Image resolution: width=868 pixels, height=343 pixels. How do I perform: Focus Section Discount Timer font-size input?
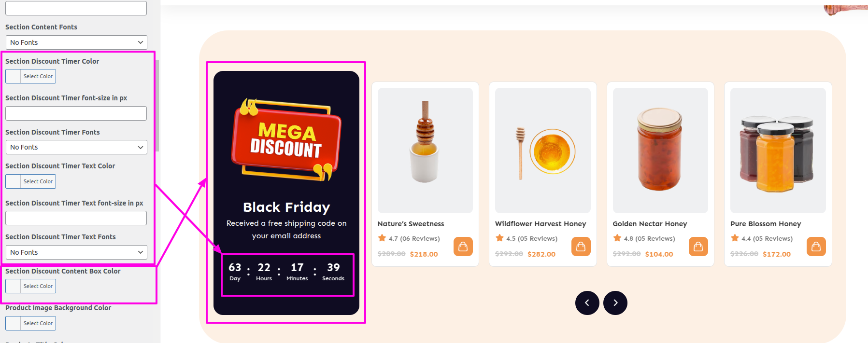76,113
